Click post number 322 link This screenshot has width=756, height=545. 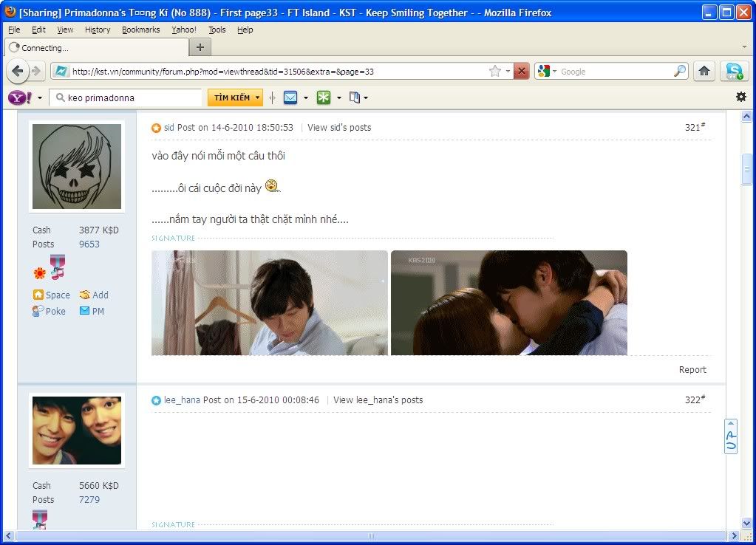click(x=695, y=400)
